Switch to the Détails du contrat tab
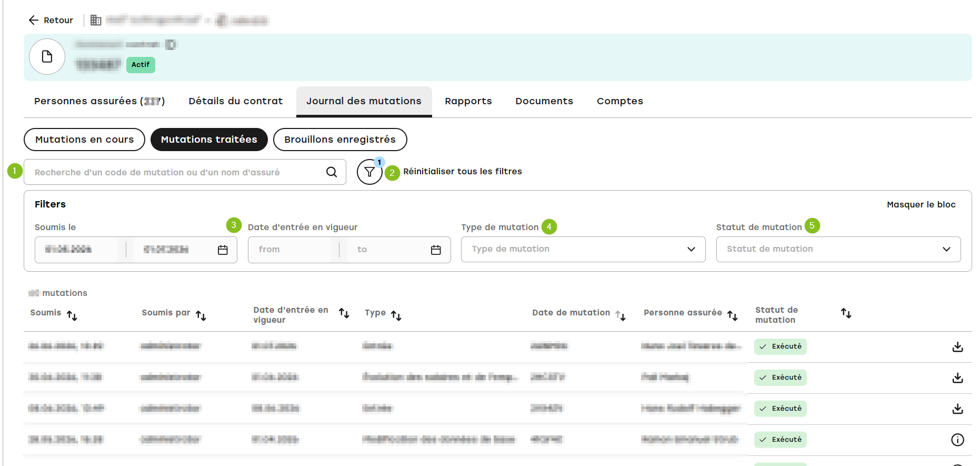This screenshot has width=980, height=466. (x=236, y=101)
